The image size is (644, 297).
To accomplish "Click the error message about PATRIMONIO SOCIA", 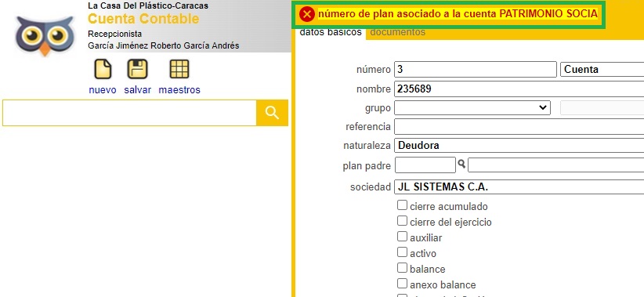I will pos(458,14).
